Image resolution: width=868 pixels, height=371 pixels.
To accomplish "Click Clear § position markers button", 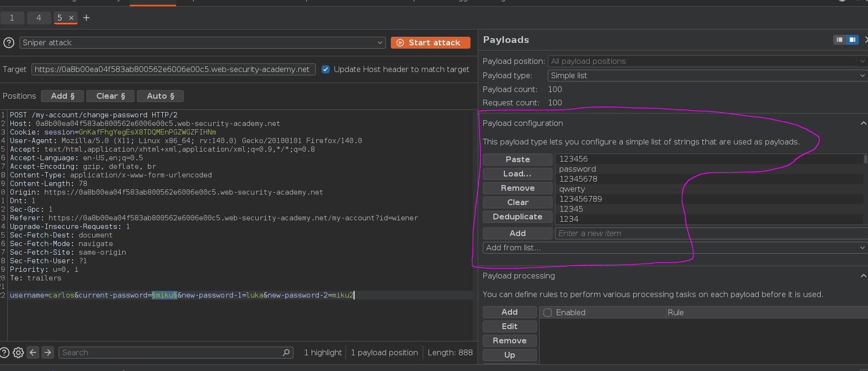I will (111, 96).
